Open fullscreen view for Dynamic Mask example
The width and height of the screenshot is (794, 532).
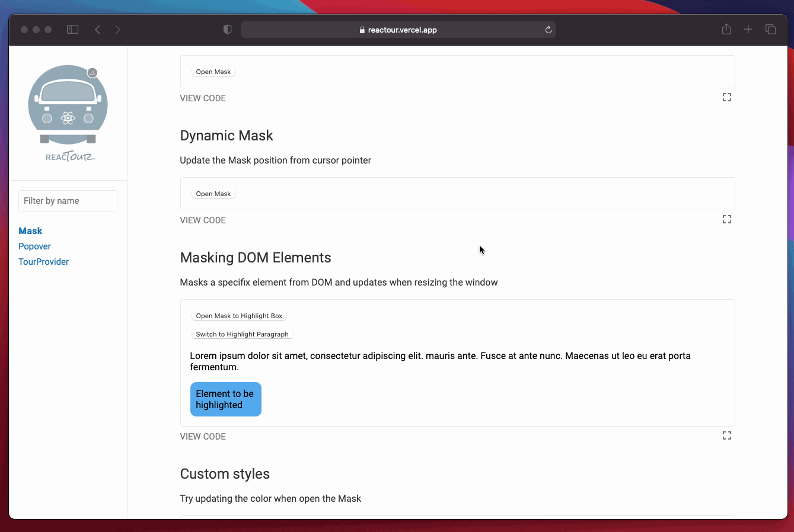727,219
